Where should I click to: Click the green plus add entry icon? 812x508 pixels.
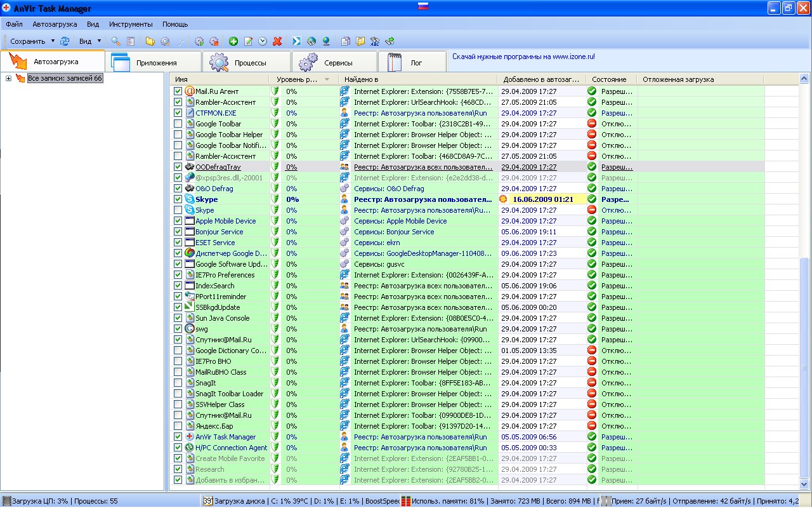click(x=233, y=41)
